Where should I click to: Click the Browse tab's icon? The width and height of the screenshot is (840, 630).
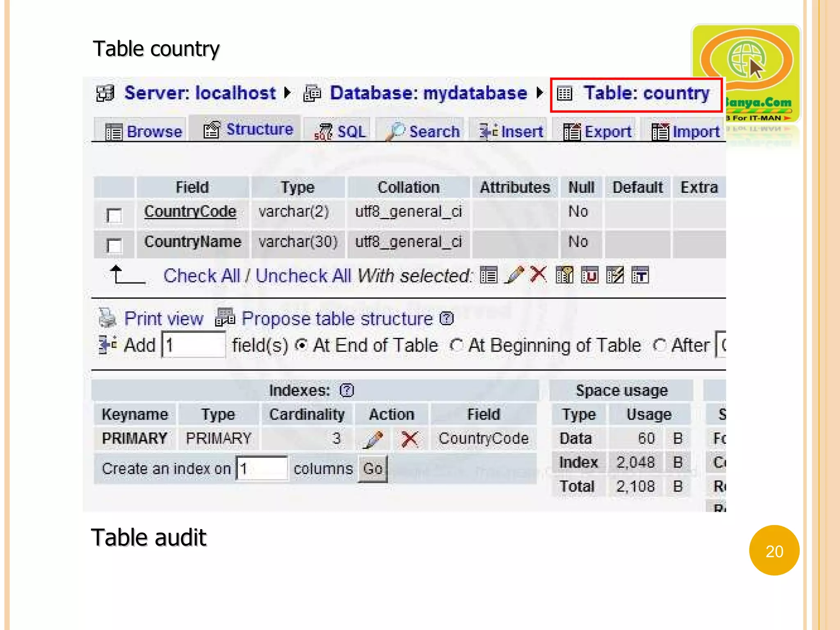[x=114, y=132]
